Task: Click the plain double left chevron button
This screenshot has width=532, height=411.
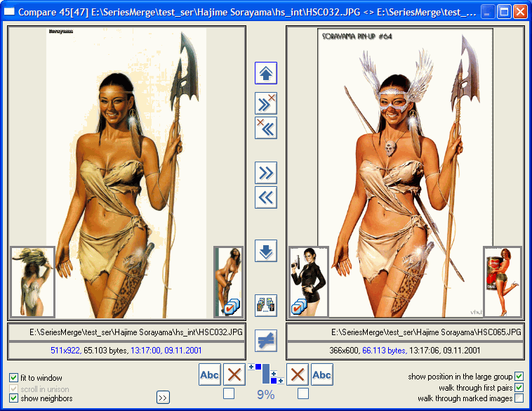Action: pos(266,197)
